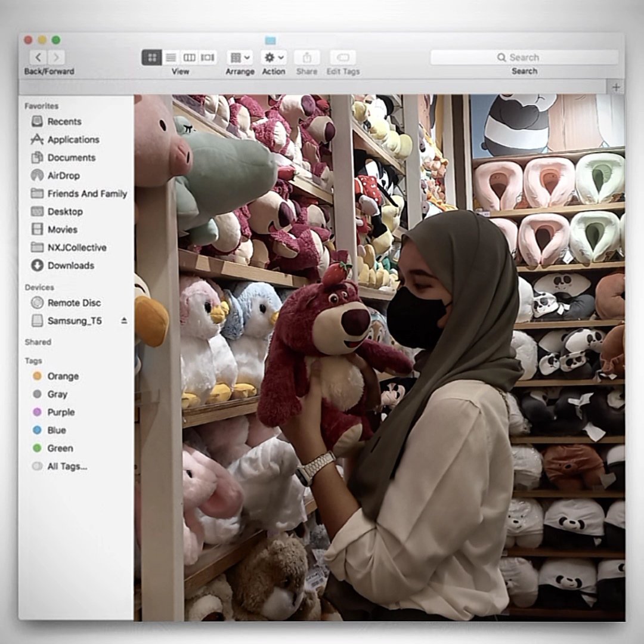Zoom window with green button
Screen dimensions: 644x644
click(x=56, y=40)
